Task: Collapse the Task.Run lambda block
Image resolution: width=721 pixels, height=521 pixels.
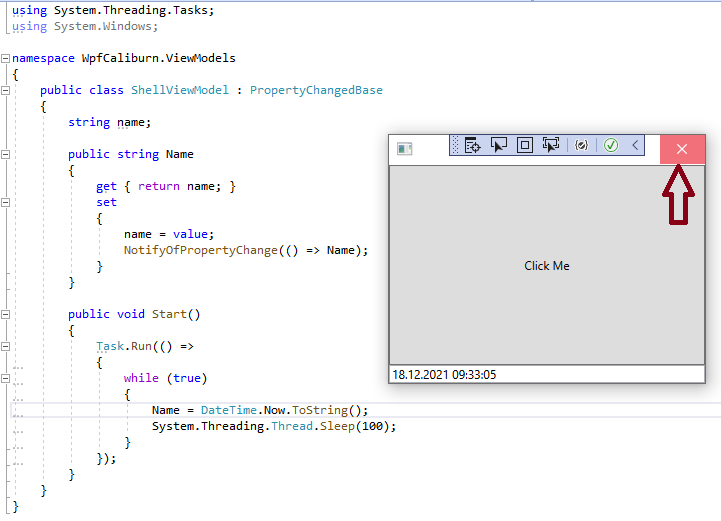Action: pyautogui.click(x=6, y=346)
